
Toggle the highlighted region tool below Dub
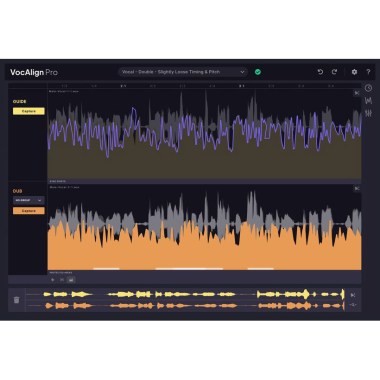click(x=71, y=280)
